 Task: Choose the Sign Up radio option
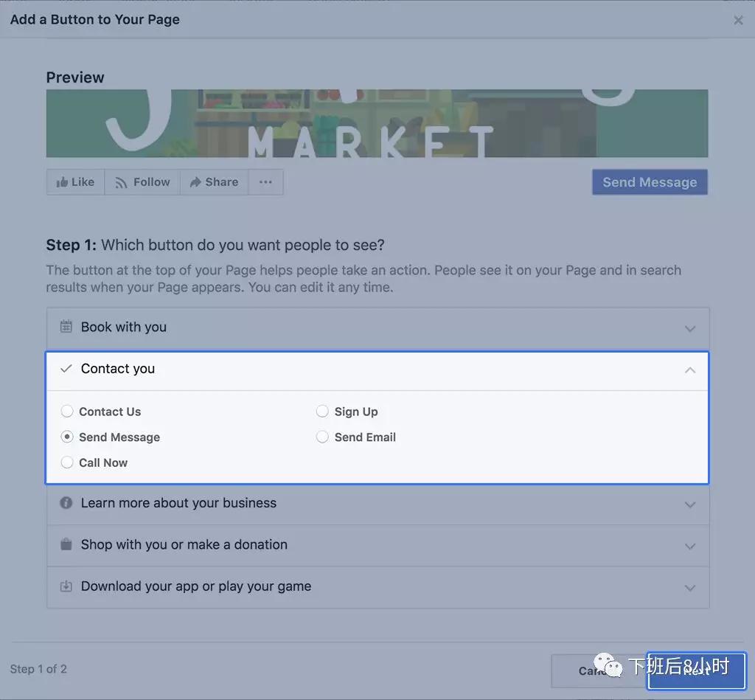[x=322, y=412]
